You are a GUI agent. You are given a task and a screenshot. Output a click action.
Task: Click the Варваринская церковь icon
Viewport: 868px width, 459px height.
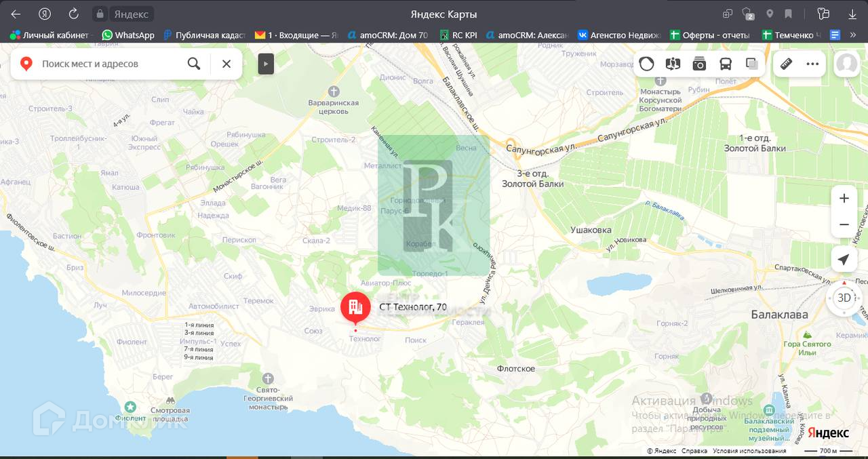pyautogui.click(x=333, y=91)
